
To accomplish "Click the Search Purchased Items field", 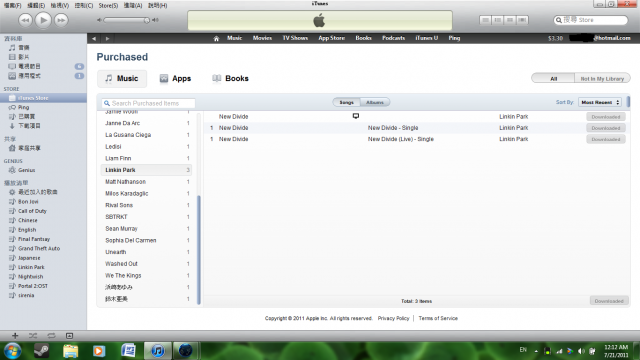I will [149, 103].
